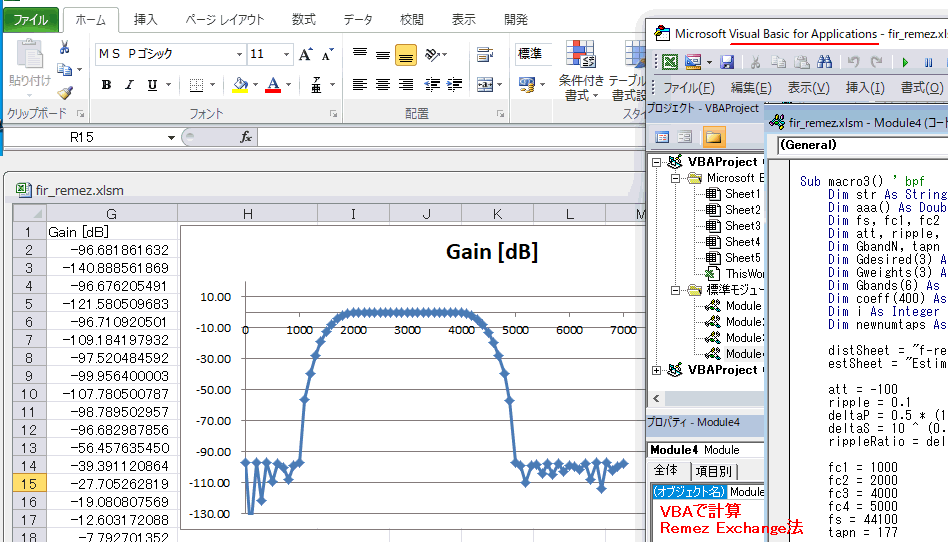Expand the second VBAProject node
The height and width of the screenshot is (542, 948).
tap(657, 370)
